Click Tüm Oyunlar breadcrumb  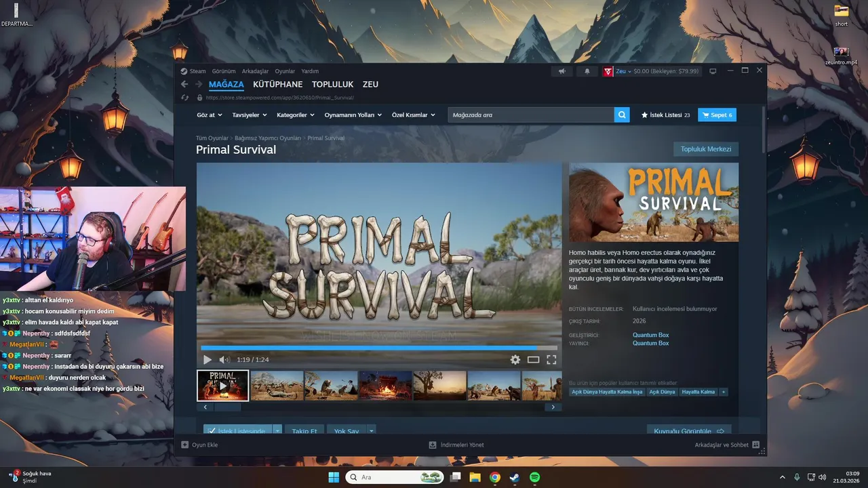pyautogui.click(x=212, y=138)
